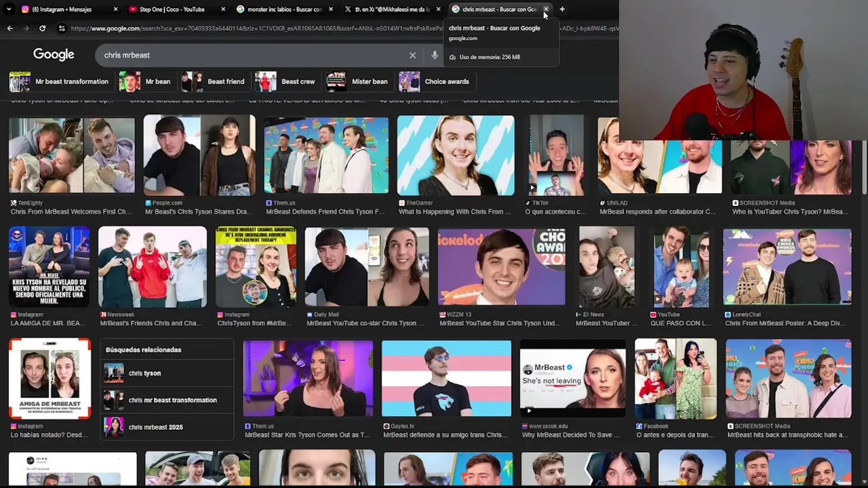Image resolution: width=868 pixels, height=488 pixels.
Task: Open the Gayles.tv trans flag image
Action: [446, 379]
